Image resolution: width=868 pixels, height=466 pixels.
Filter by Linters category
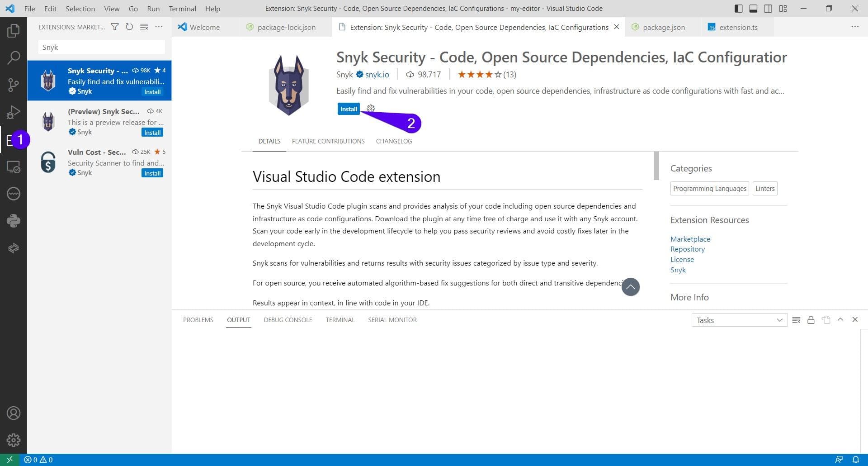(x=765, y=189)
